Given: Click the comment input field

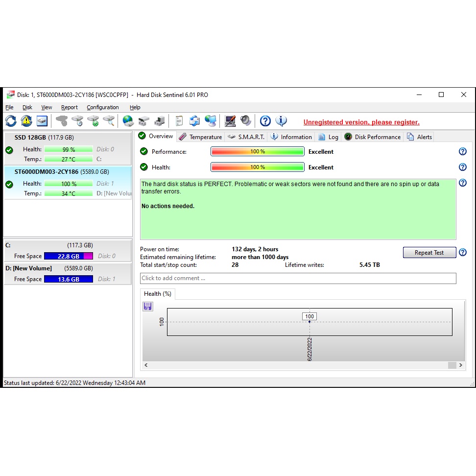Looking at the screenshot, I should click(298, 278).
